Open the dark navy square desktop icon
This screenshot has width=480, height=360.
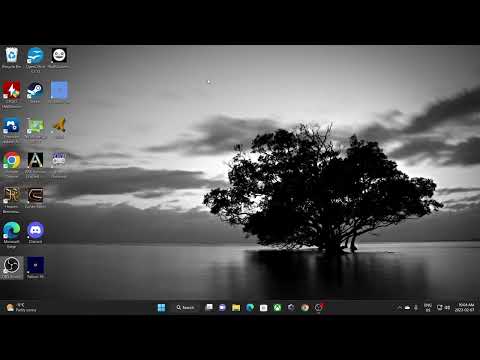pos(35,268)
